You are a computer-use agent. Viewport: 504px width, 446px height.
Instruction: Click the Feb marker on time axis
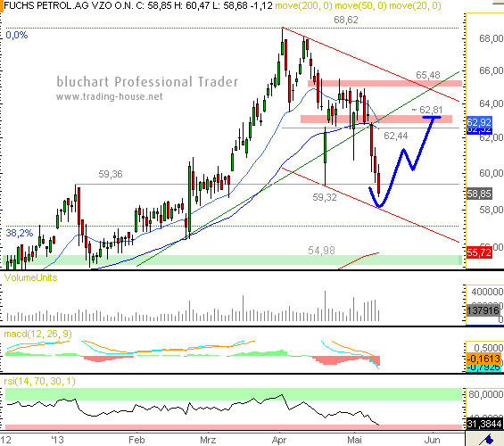coord(136,440)
